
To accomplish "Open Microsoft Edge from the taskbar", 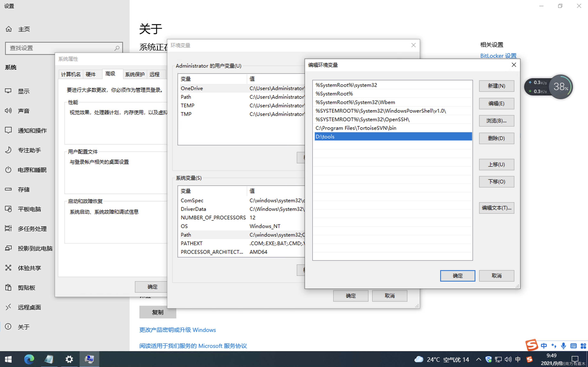I will (29, 359).
